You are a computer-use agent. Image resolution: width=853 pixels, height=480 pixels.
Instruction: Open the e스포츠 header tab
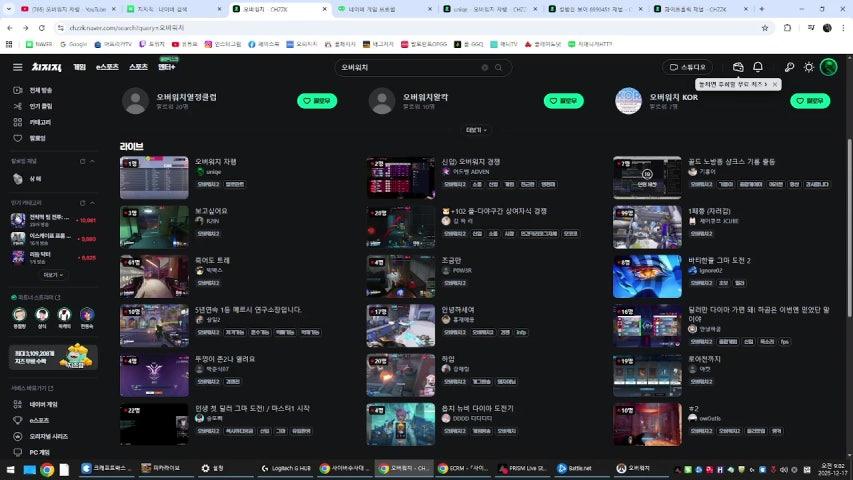click(x=107, y=67)
